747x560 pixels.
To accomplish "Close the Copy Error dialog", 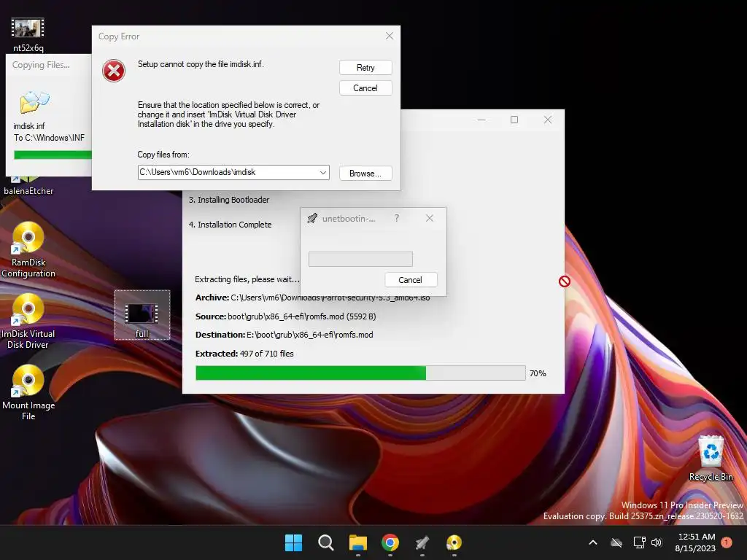I will (x=390, y=36).
